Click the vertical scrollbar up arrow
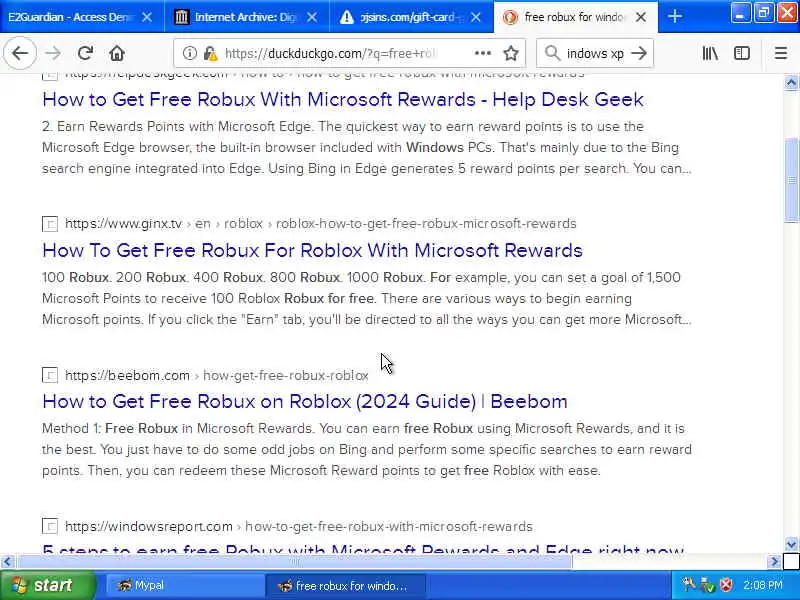 (791, 83)
